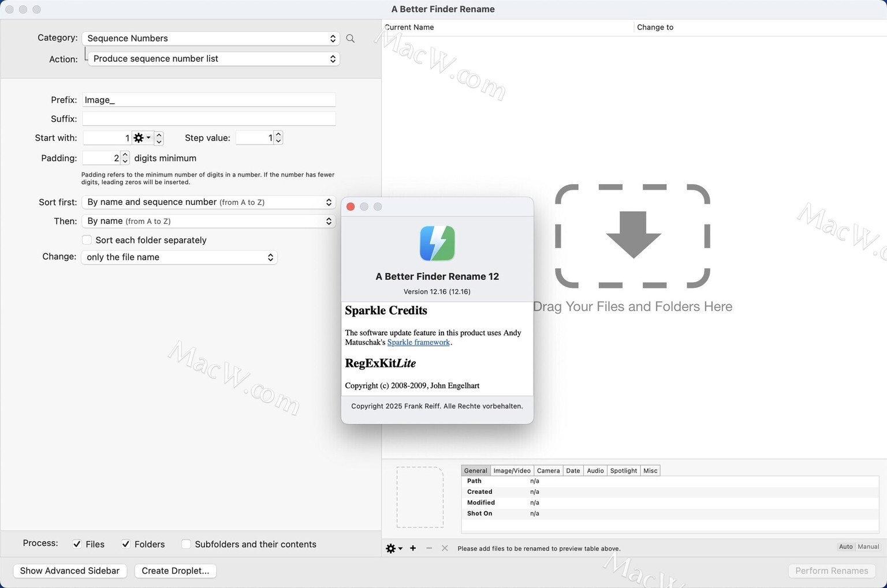This screenshot has height=588, width=887.
Task: Click the Created row in General info
Action: 670,492
